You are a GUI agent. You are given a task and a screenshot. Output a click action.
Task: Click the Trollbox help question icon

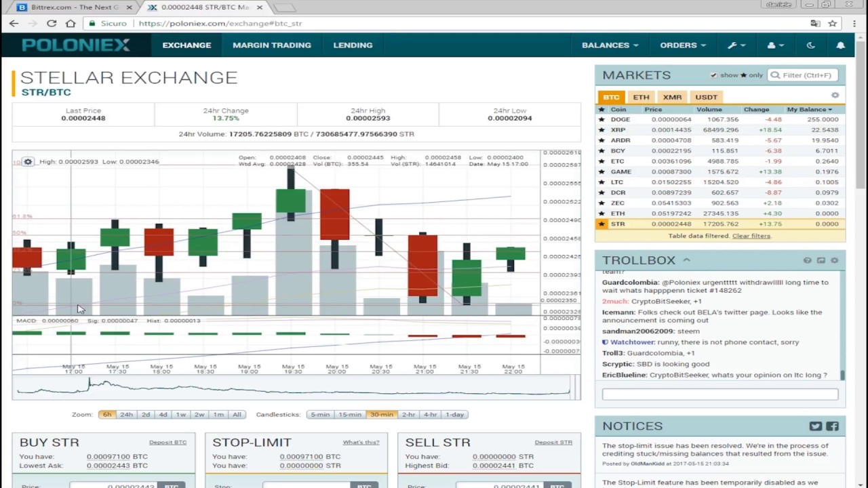(807, 260)
